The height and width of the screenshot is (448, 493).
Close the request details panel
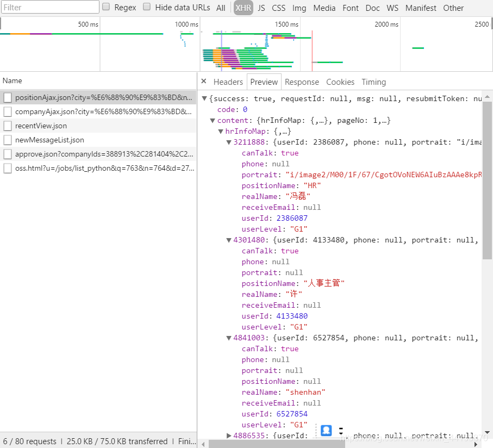(204, 82)
